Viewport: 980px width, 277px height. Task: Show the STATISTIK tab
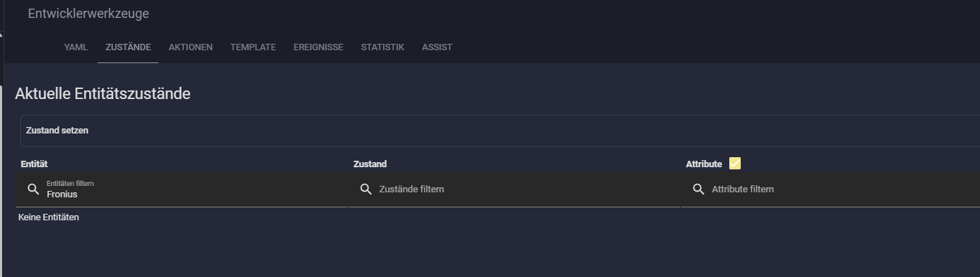tap(382, 47)
